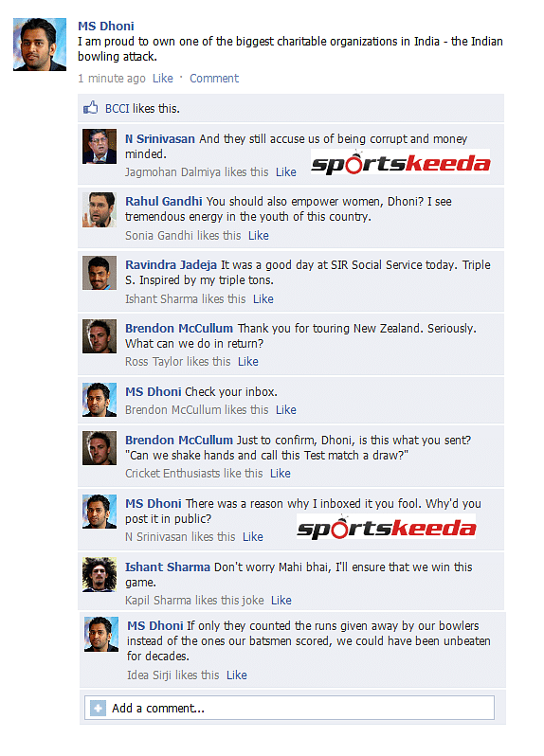Open MS Dhoni's large profile picture
The width and height of the screenshot is (544, 756).
tap(40, 45)
